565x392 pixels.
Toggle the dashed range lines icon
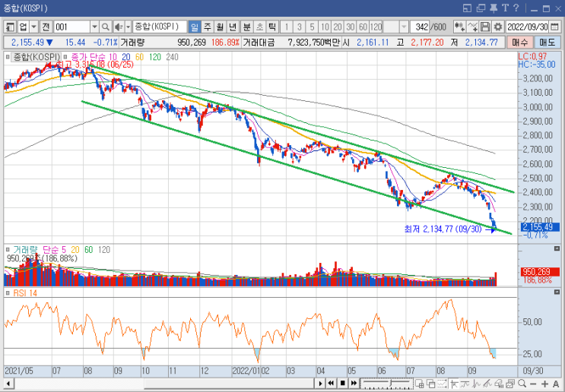[442, 383]
